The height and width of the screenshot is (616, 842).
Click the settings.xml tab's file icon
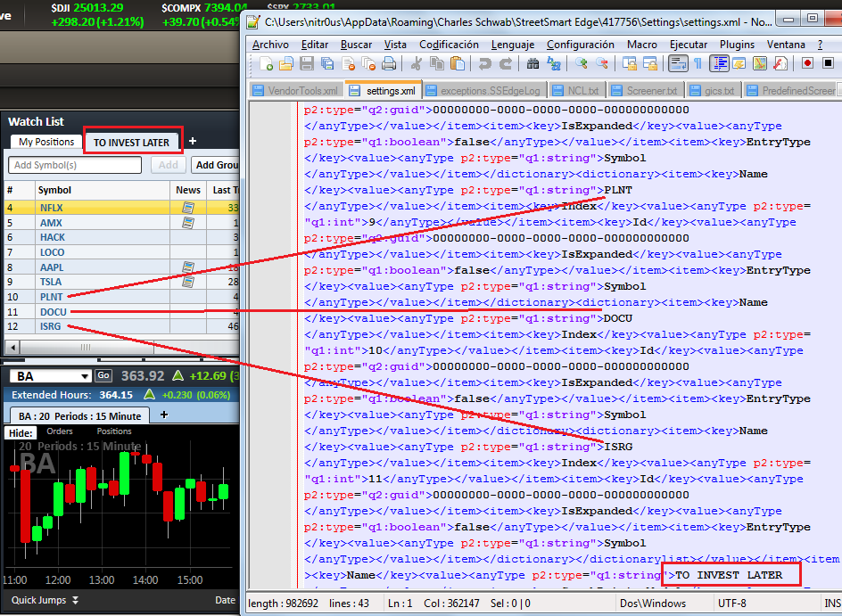click(354, 90)
